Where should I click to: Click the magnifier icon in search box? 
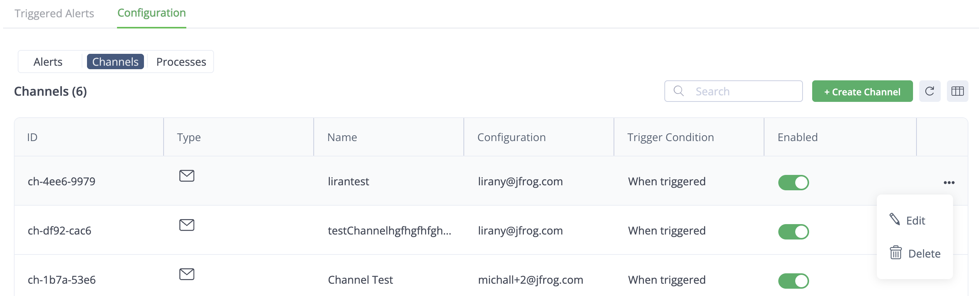679,91
